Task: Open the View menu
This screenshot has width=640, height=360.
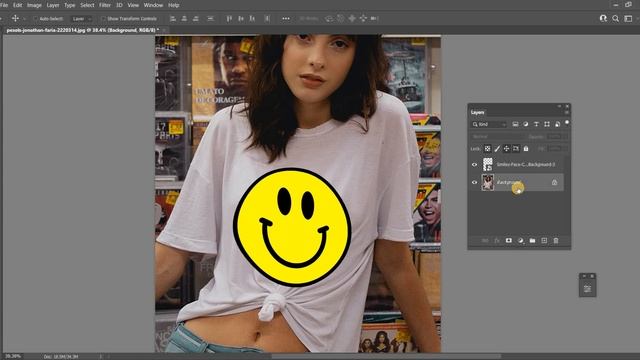Action: point(133,5)
